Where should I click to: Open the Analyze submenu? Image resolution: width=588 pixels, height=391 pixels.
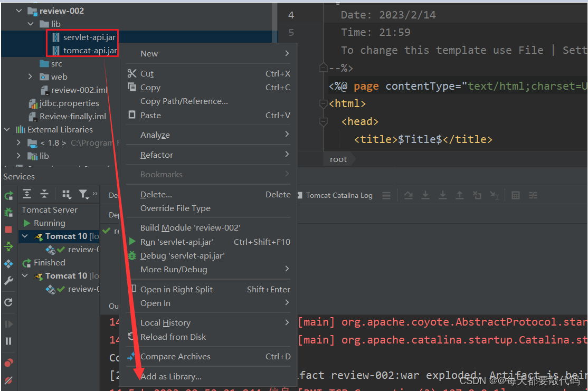[x=208, y=135]
